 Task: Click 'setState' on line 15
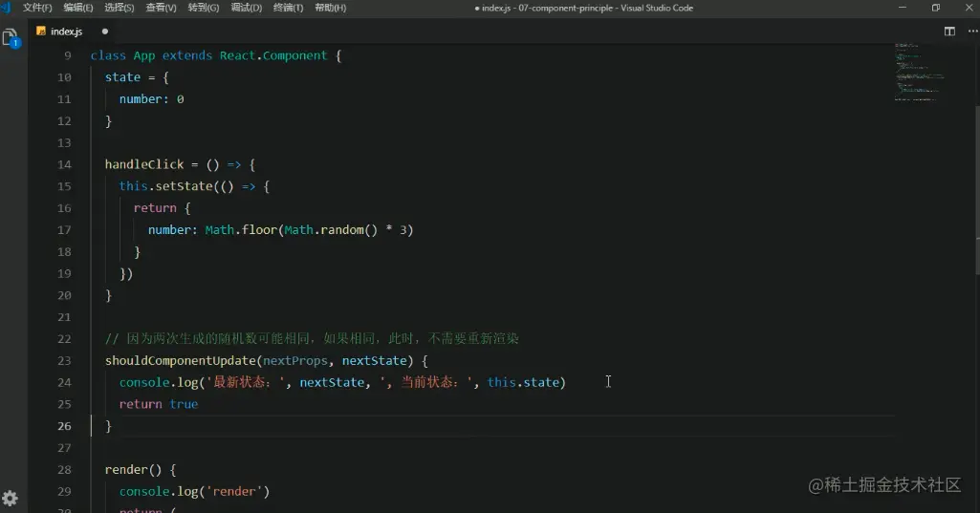click(x=185, y=186)
